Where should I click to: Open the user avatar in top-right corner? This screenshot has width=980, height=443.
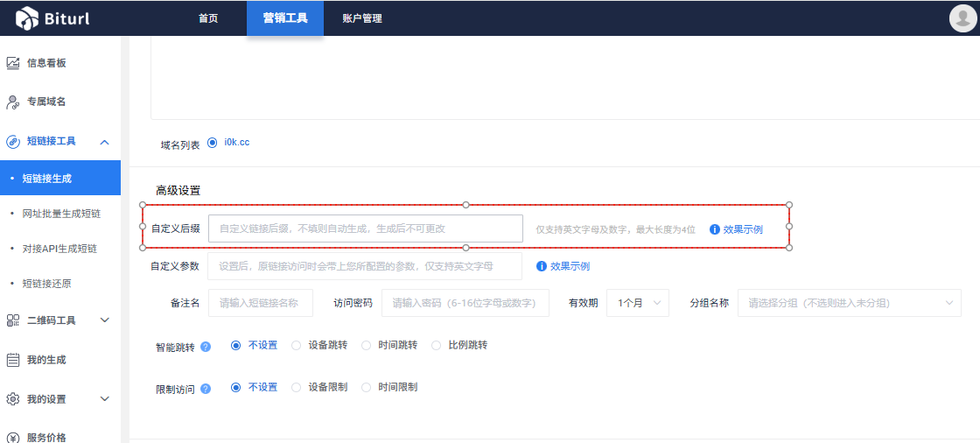962,18
